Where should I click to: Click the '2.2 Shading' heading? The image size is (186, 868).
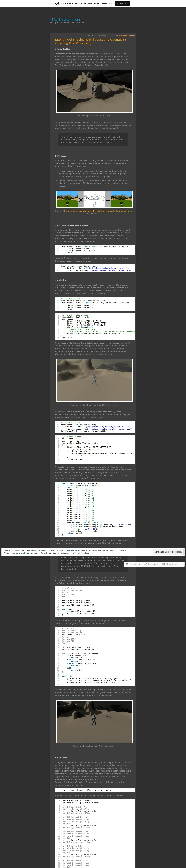click(x=61, y=280)
